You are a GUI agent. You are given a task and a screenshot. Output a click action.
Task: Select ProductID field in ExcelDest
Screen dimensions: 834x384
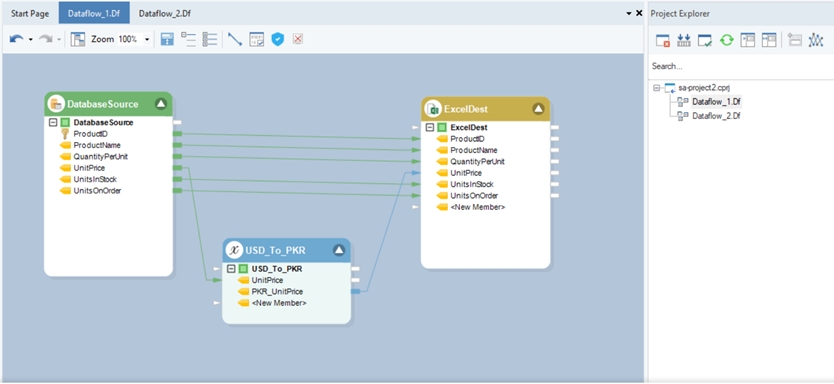tap(468, 139)
